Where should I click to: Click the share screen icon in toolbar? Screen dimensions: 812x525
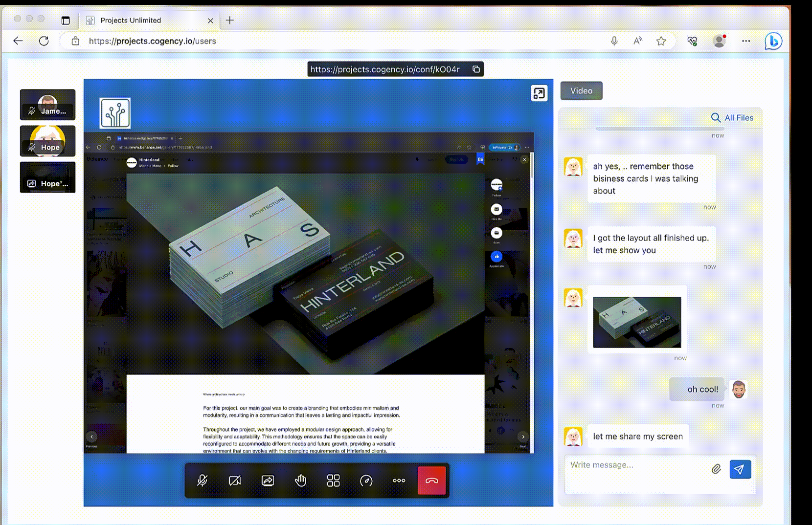pyautogui.click(x=268, y=481)
